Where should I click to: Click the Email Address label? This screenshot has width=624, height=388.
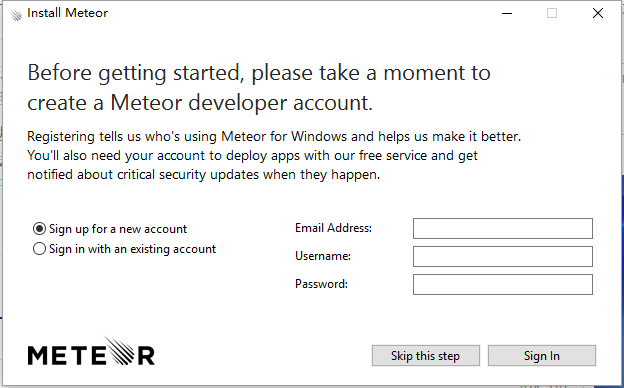pos(333,228)
